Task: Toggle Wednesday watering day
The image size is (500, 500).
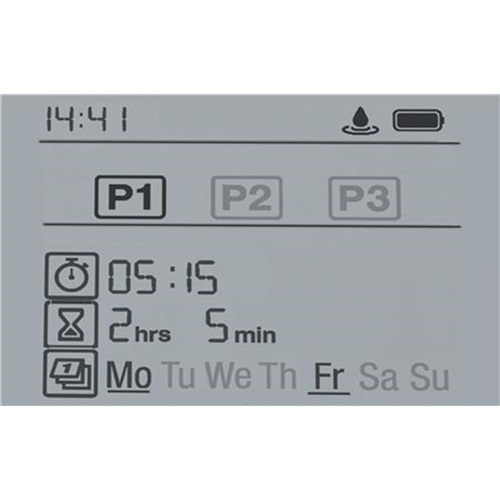Action: [228, 376]
